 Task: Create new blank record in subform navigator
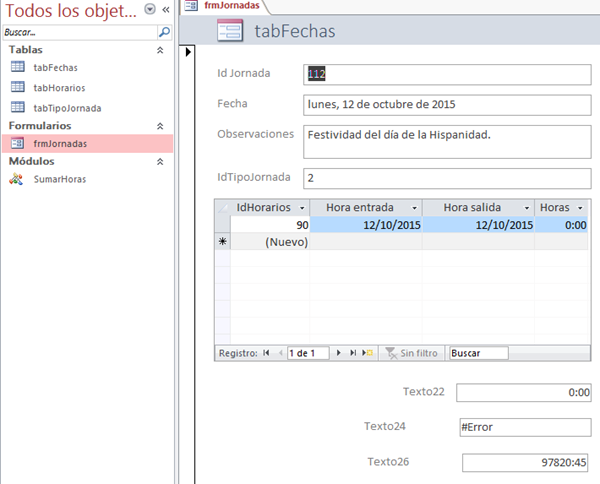coord(367,353)
